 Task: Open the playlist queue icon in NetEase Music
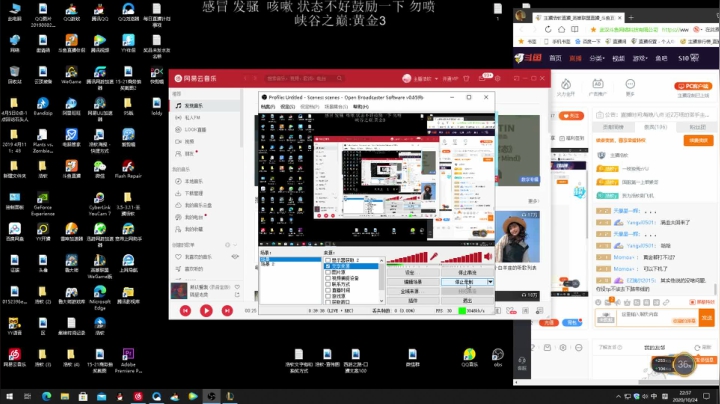tap(540, 311)
